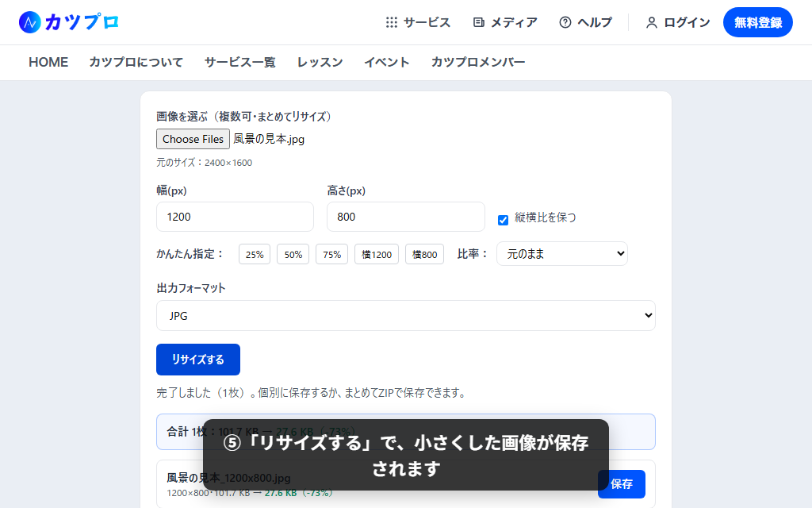The image size is (812, 508).
Task: Click the 高さ(px) height input field
Action: coord(405,217)
